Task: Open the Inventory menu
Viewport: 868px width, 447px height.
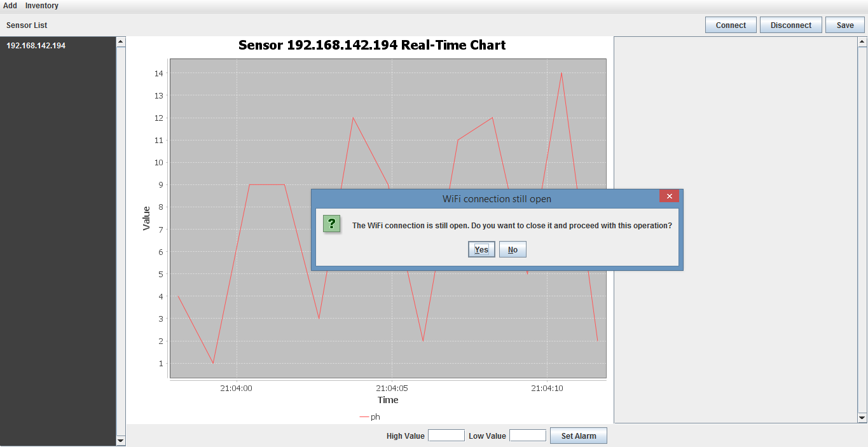Action: click(41, 5)
